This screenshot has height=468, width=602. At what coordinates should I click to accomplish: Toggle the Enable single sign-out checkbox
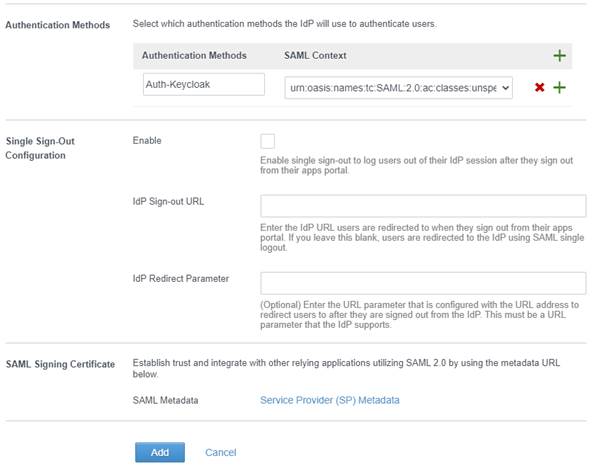pyautogui.click(x=267, y=141)
